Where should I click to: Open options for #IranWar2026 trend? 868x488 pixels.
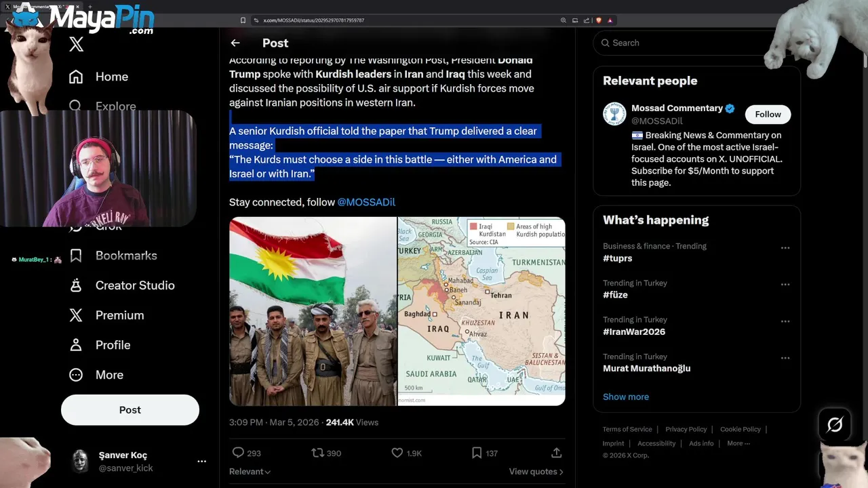[x=785, y=321]
